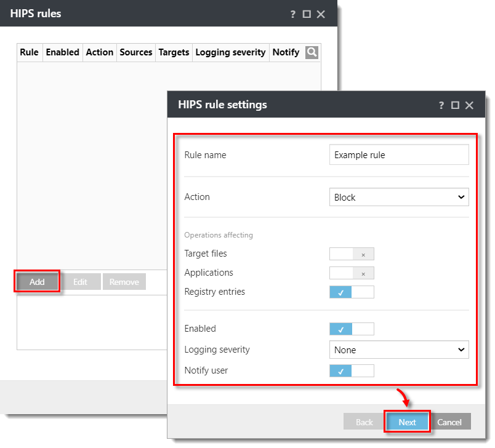This screenshot has width=495, height=448.
Task: Click the Rule name text field
Action: (399, 155)
